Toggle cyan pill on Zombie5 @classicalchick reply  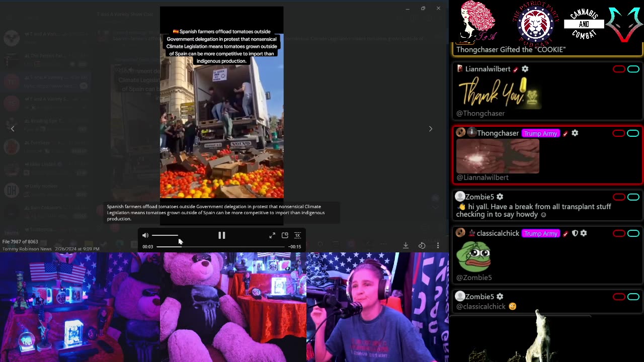coord(633,297)
